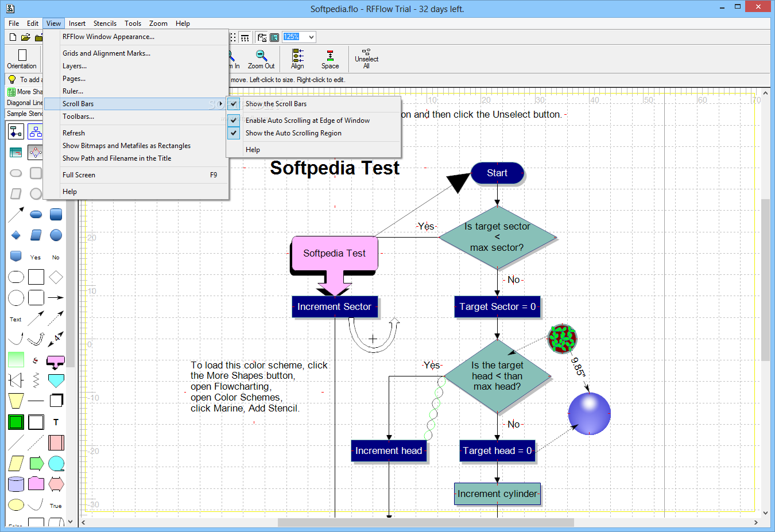Viewport: 775px width, 532px height.
Task: Click the Space shapes evenly button
Action: [x=330, y=59]
